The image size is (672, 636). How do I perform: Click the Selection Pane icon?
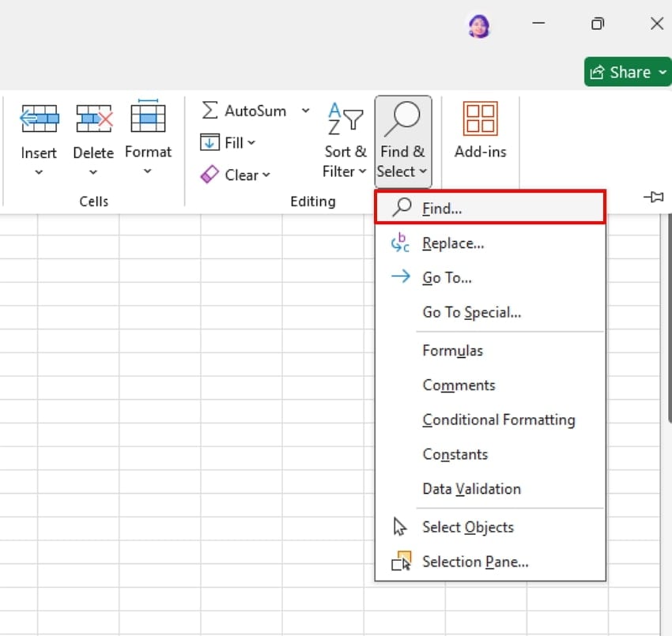point(401,561)
